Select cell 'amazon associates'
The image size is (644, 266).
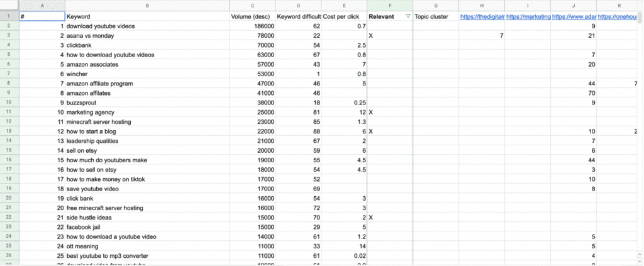(x=147, y=64)
